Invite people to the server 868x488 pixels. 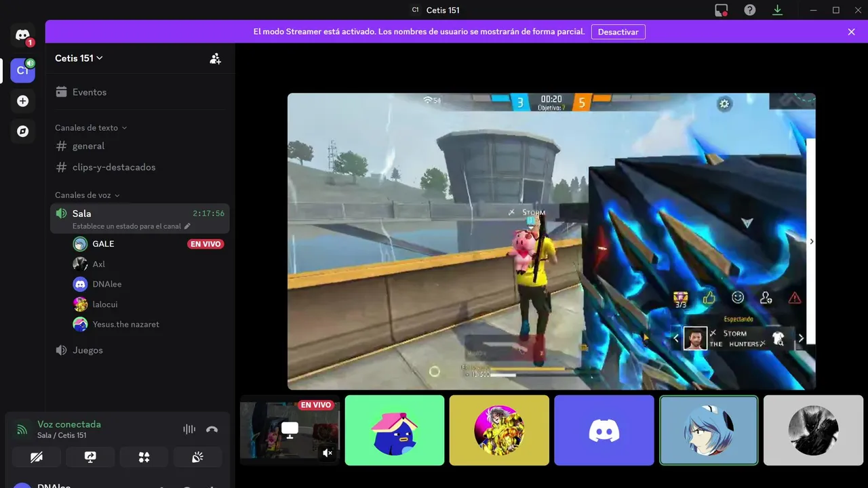(215, 58)
